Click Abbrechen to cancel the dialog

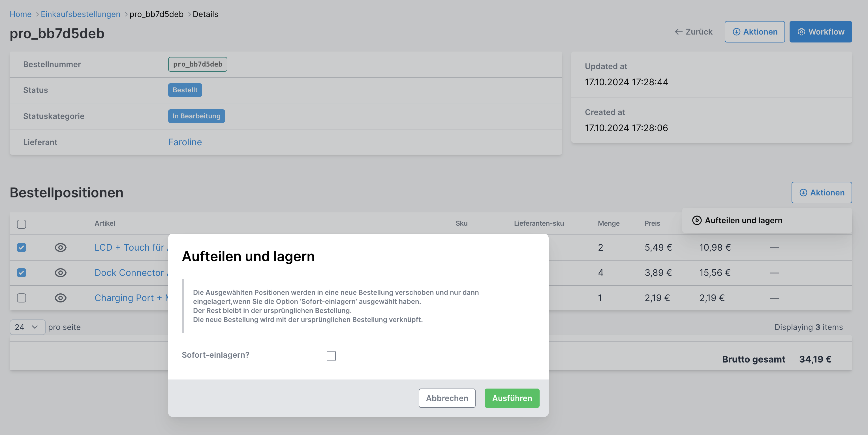pyautogui.click(x=447, y=398)
